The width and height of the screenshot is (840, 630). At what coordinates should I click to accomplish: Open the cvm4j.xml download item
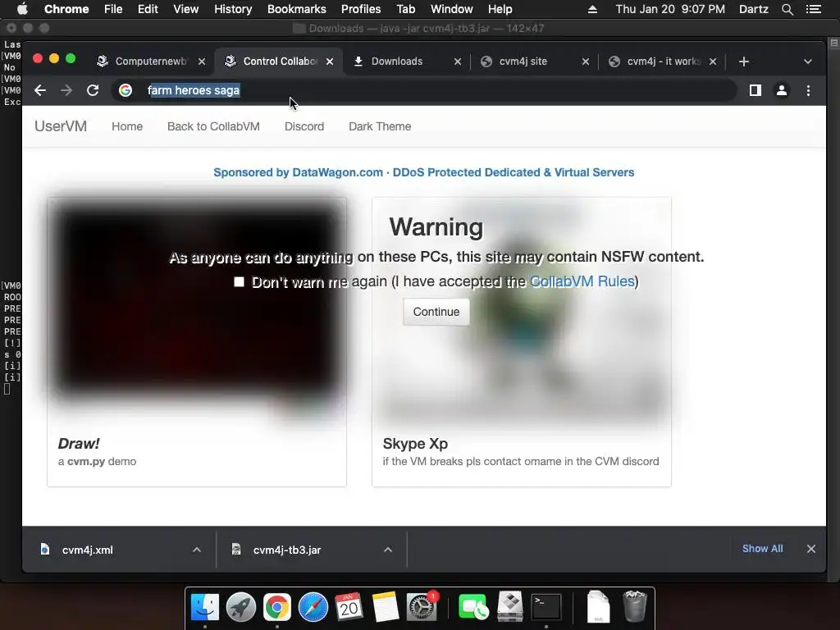click(87, 550)
